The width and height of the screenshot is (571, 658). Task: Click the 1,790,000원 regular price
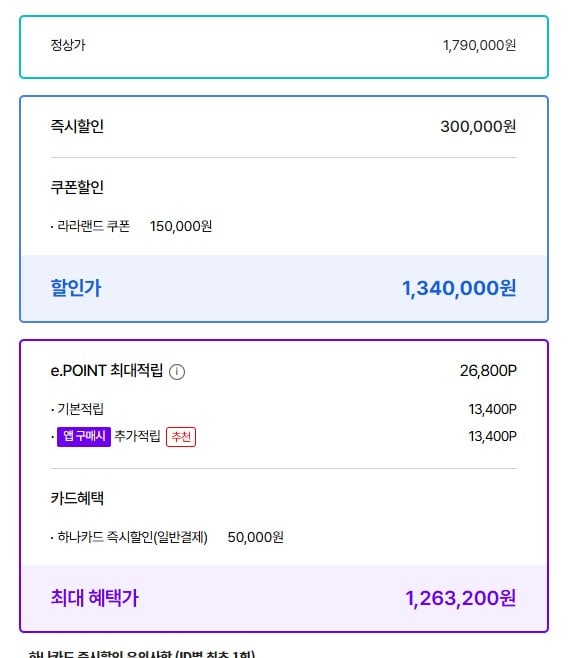pos(480,45)
